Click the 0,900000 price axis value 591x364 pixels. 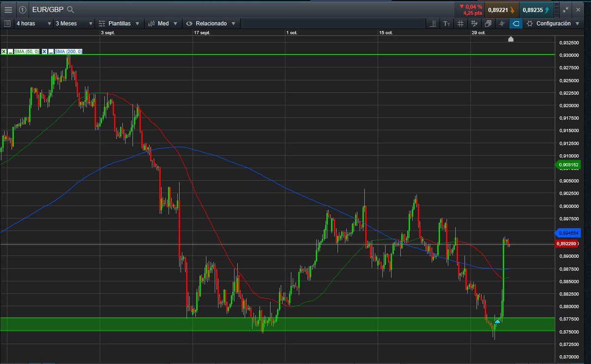pyautogui.click(x=569, y=206)
